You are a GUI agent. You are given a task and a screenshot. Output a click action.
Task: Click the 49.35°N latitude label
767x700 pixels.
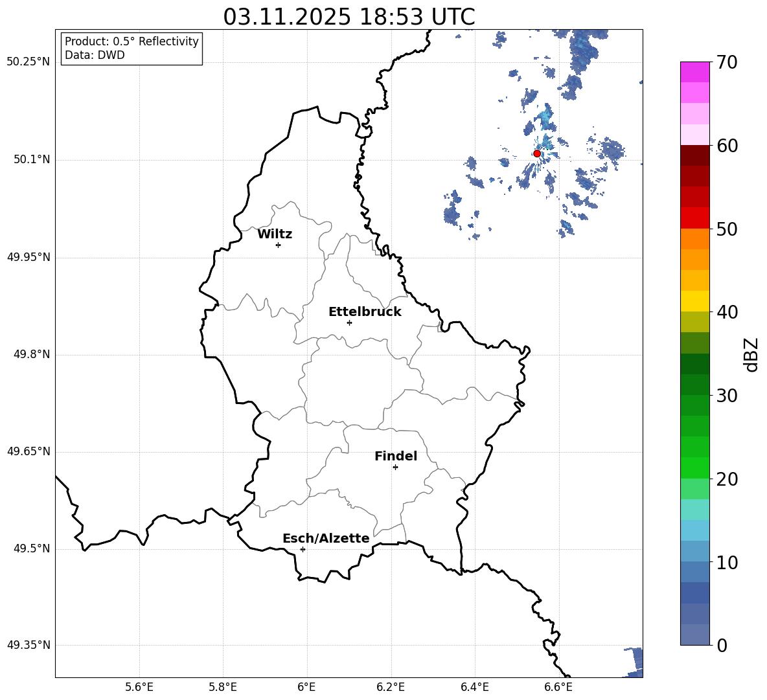29,645
